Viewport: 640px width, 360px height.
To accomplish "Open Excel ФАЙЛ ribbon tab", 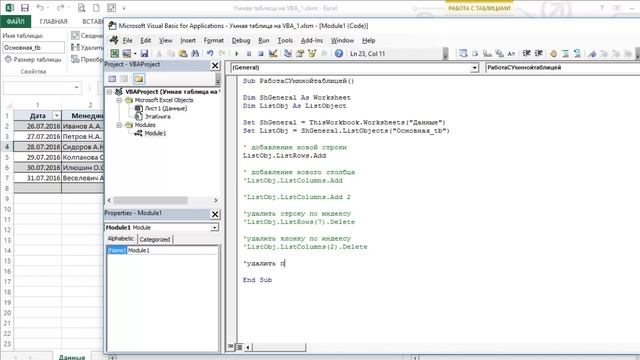I will [16, 21].
